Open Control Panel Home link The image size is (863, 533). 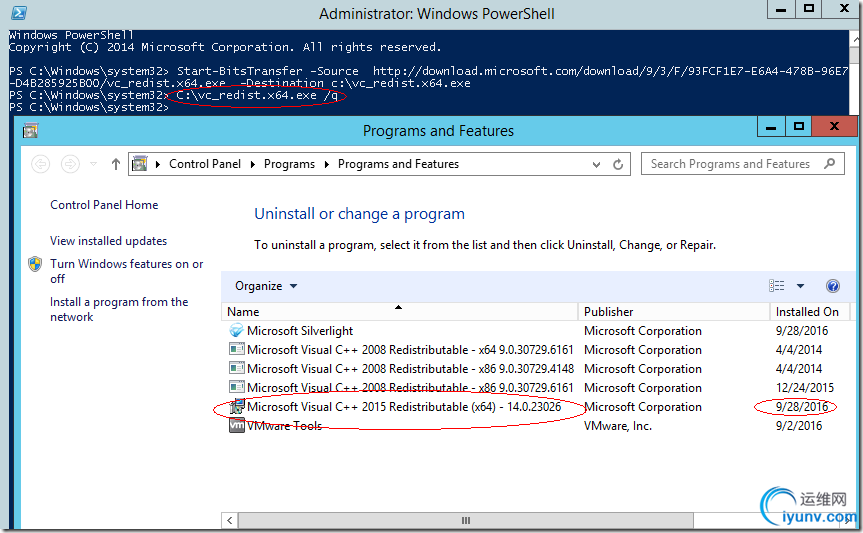(104, 205)
